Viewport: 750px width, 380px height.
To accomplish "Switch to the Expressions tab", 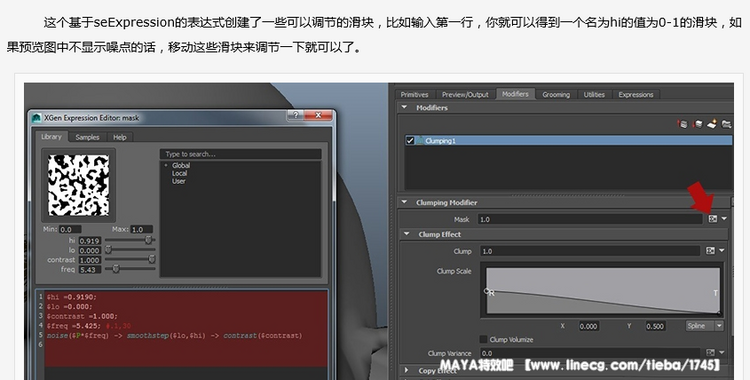I will coord(636,94).
